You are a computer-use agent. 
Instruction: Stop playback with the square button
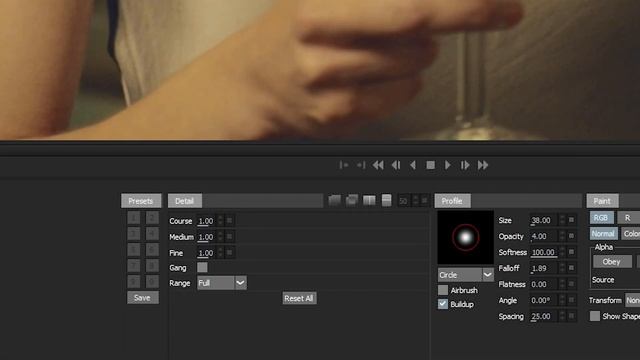click(x=430, y=165)
